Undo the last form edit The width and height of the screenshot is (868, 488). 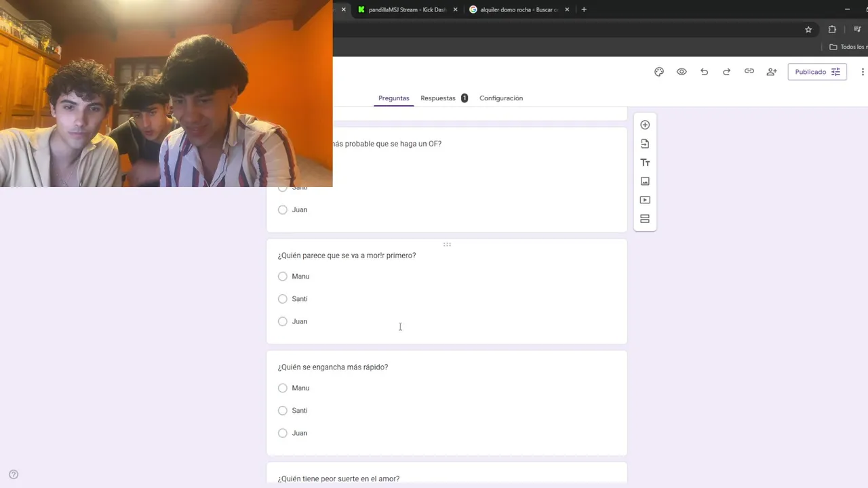(704, 72)
